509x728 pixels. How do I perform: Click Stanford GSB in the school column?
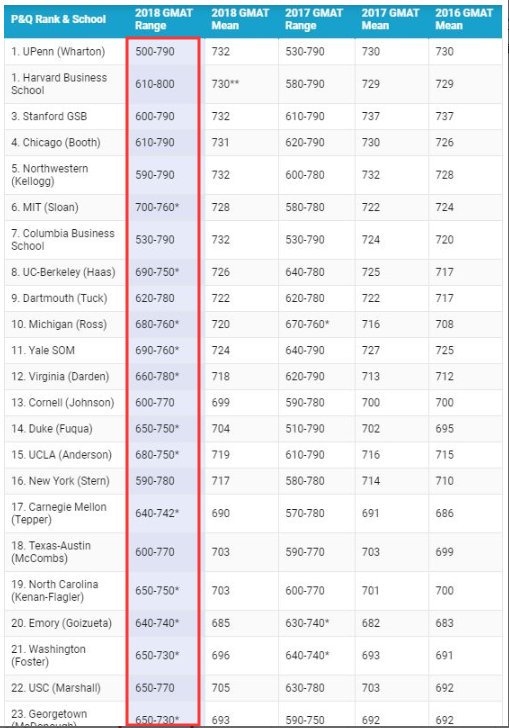coord(49,116)
